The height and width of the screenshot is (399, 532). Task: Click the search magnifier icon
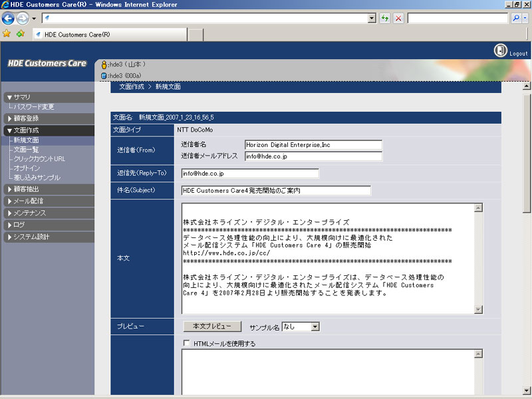point(516,18)
